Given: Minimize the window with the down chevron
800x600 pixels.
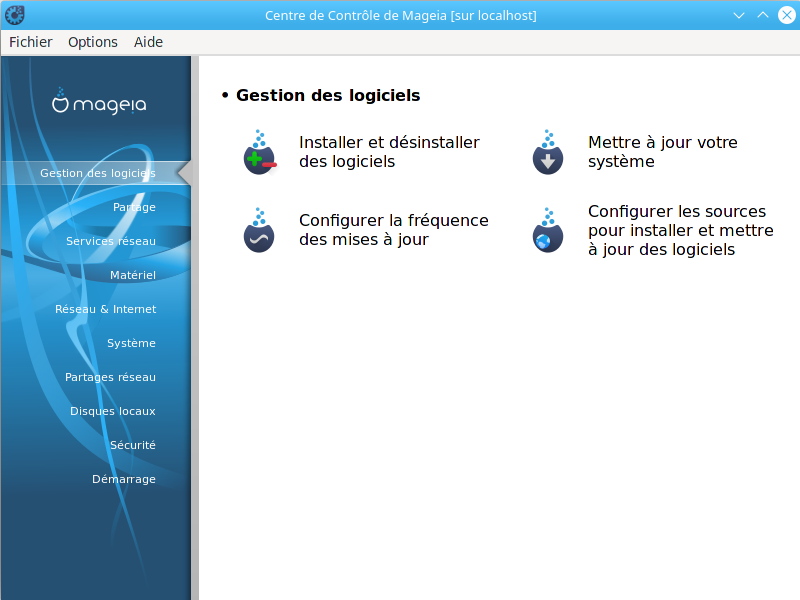Looking at the screenshot, I should (739, 15).
